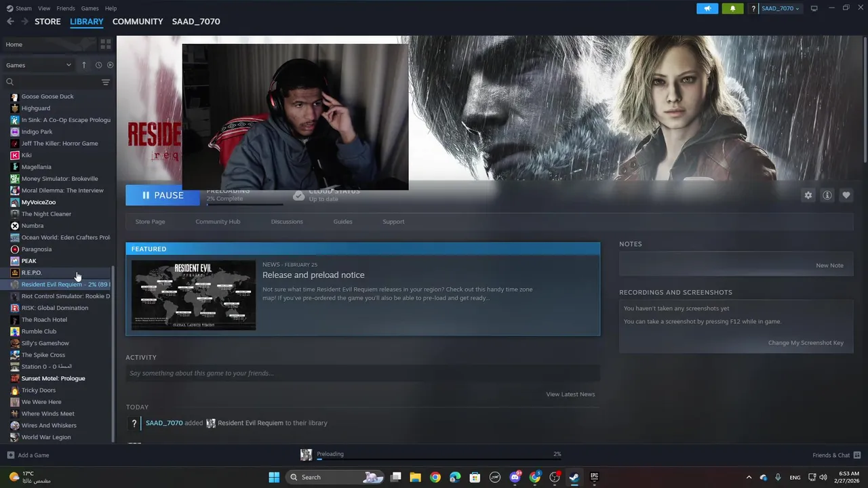
Task: Open Microsoft Store from the taskbar
Action: (475, 477)
